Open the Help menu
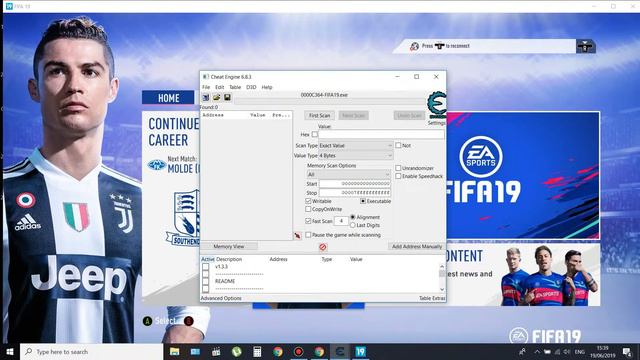Viewport: 640px width, 360px height. tap(267, 87)
